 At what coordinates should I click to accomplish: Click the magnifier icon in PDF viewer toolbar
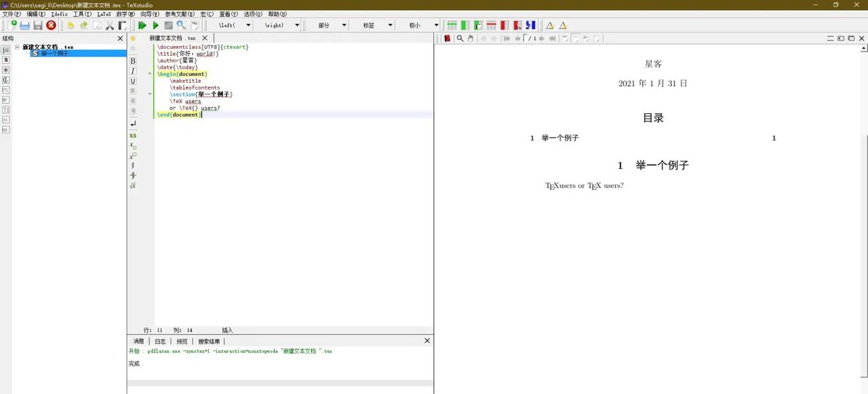[460, 39]
